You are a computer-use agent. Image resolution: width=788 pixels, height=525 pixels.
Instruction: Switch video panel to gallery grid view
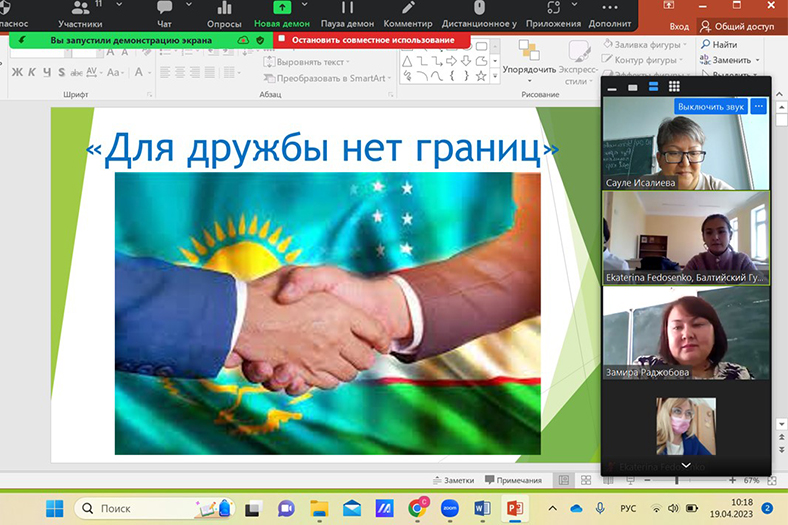674,88
